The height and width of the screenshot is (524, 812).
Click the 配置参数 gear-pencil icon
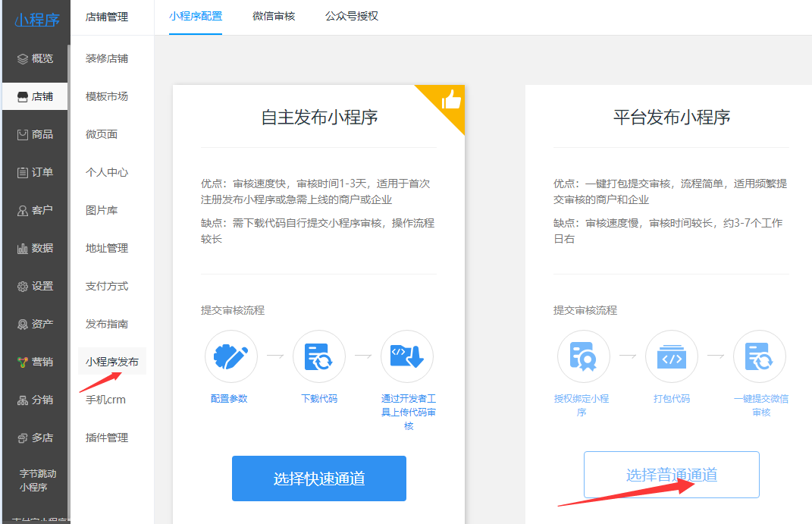pos(230,356)
